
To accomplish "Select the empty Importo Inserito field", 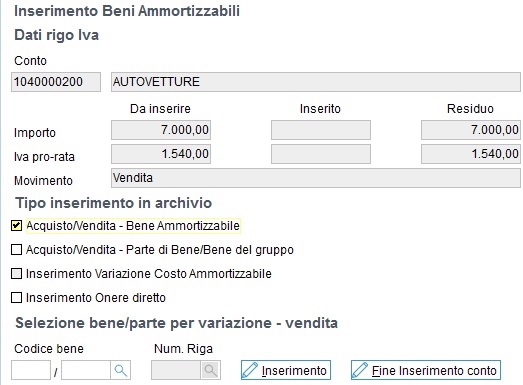I will pos(321,130).
